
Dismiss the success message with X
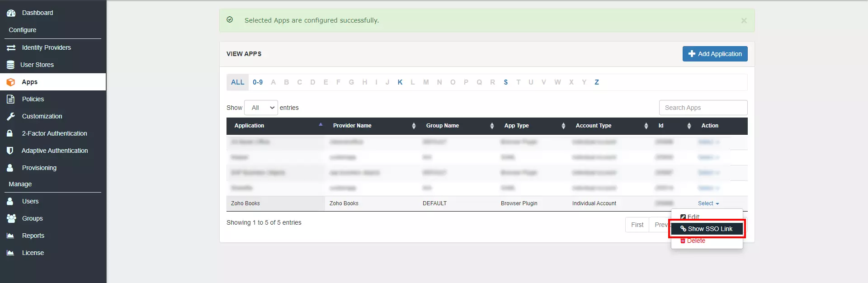[x=744, y=21]
